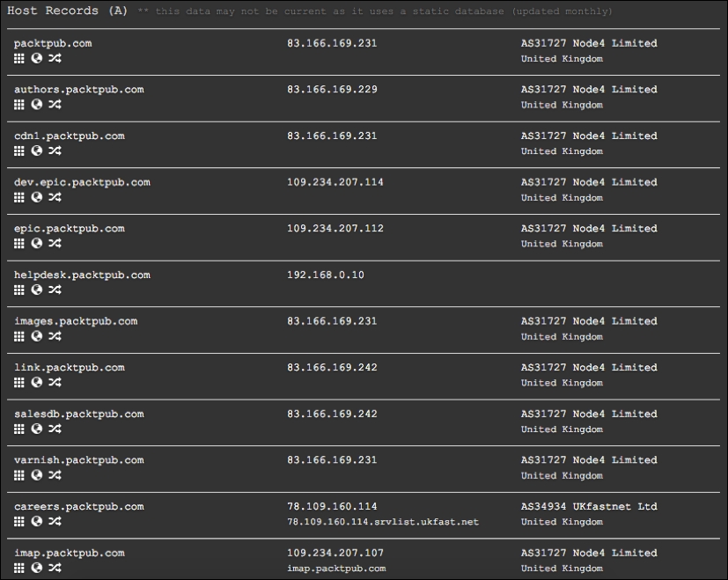This screenshot has height=580, width=728.
Task: Click shuffle arrows icon under epic.packtpub.com
Action: [x=55, y=243]
